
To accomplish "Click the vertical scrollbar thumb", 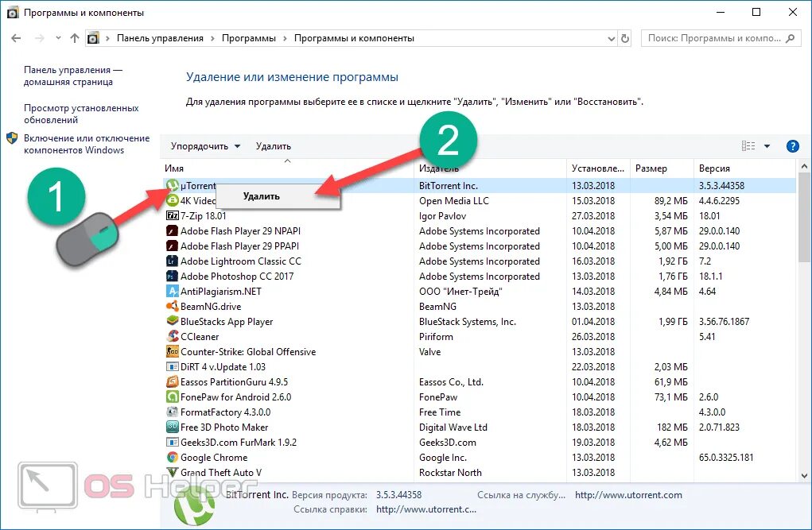I will tap(804, 218).
